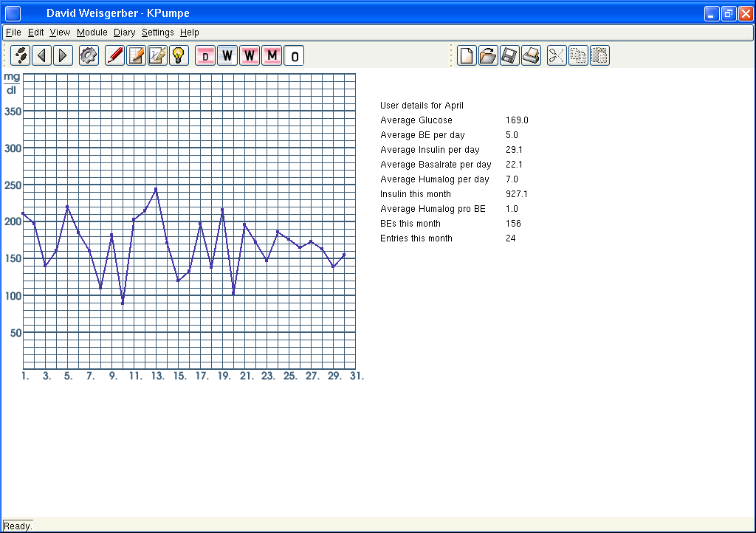Viewport: 756px width, 533px height.
Task: Click the 22.1 basalrate value
Action: 514,165
